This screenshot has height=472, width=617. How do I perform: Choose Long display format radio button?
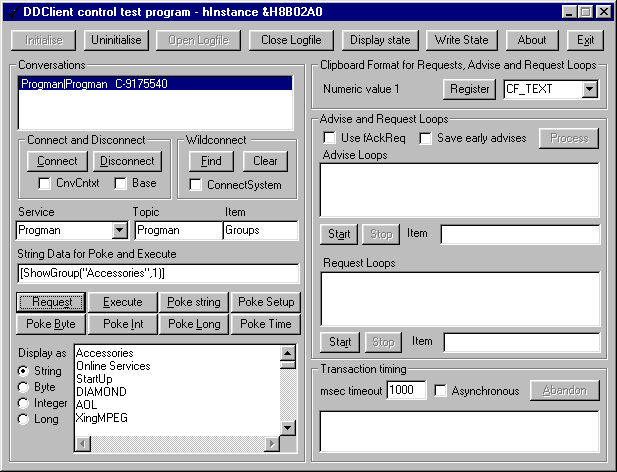pyautogui.click(x=24, y=419)
